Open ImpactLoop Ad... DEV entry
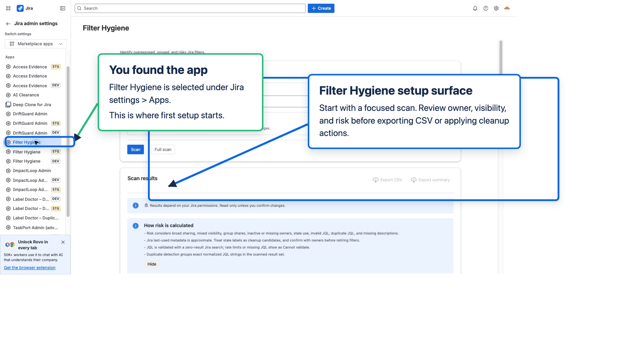Viewport: 644px width, 343px height. pos(33,180)
